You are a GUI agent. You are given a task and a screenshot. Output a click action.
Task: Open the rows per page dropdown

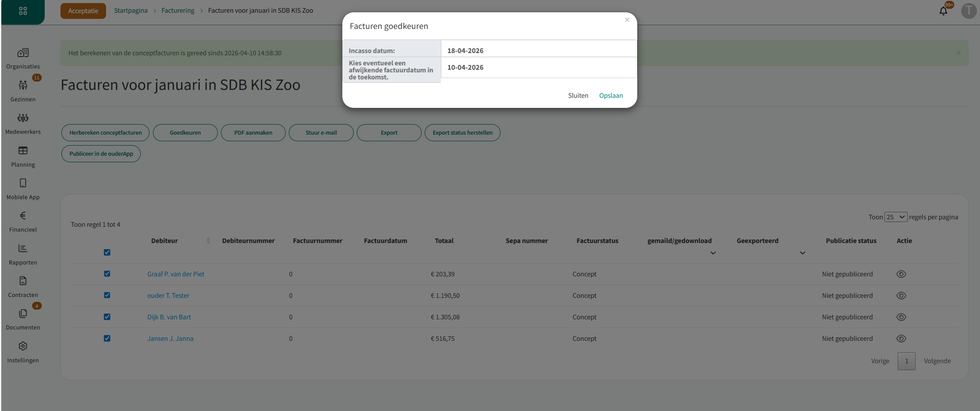tap(895, 217)
